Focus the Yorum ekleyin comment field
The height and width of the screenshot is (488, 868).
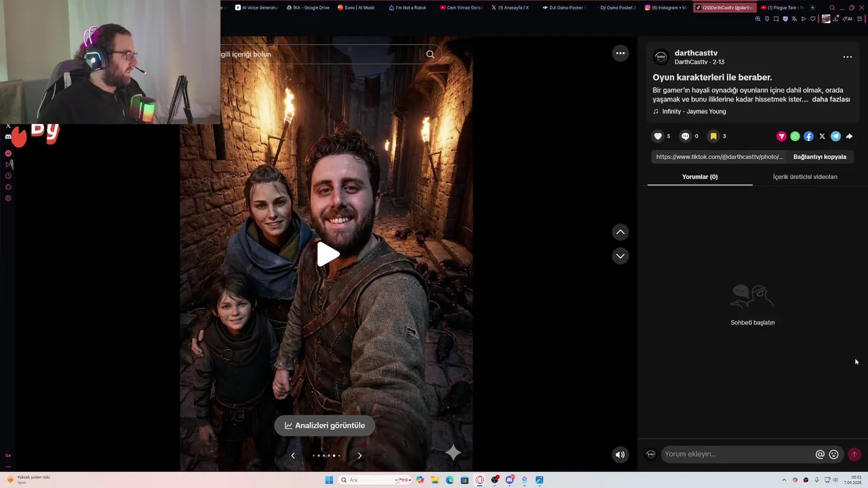(x=738, y=454)
